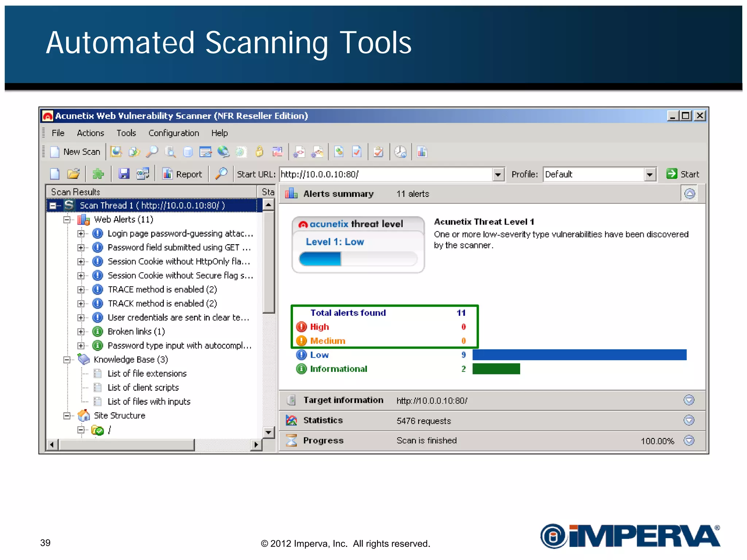
Task: Open the HTTP Sniffer globe icon
Action: pyautogui.click(x=223, y=152)
